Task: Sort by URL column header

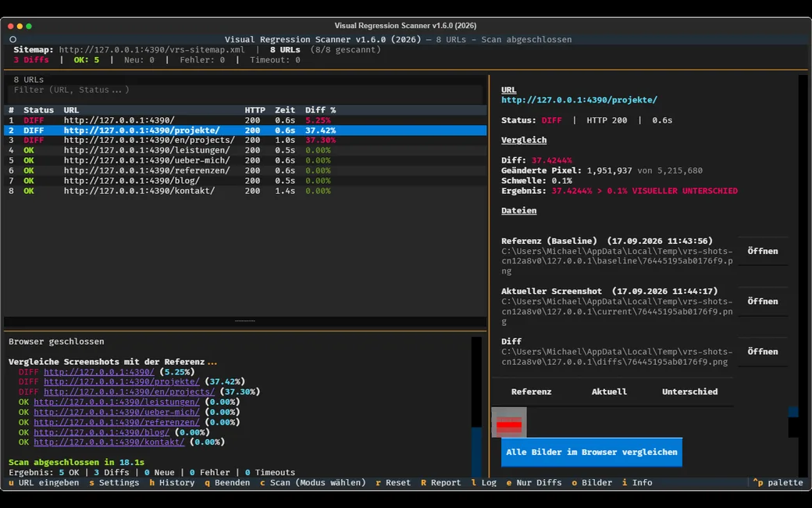Action: [x=71, y=110]
